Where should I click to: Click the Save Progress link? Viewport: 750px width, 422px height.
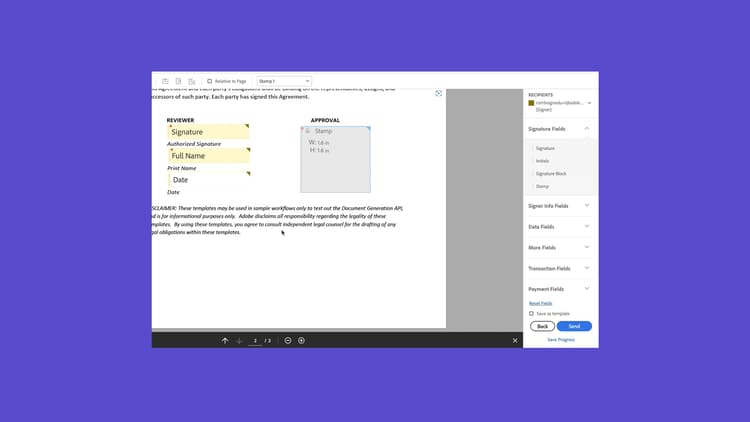tap(561, 340)
